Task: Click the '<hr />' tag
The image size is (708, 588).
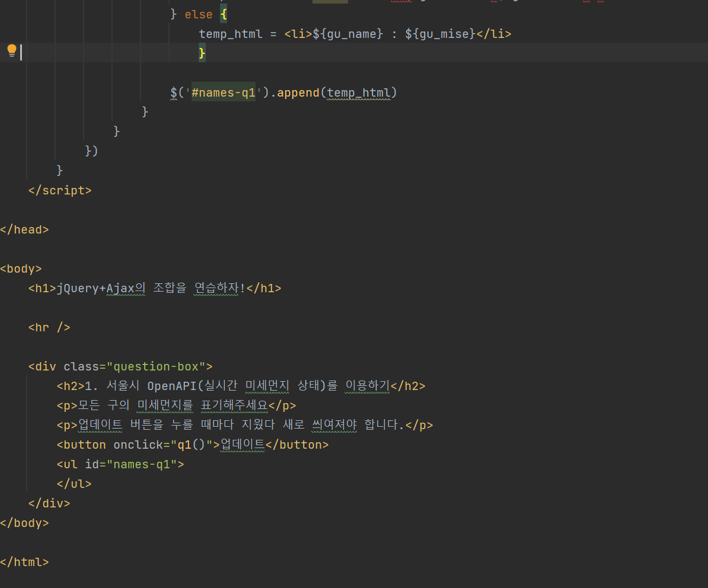Action: 49,327
